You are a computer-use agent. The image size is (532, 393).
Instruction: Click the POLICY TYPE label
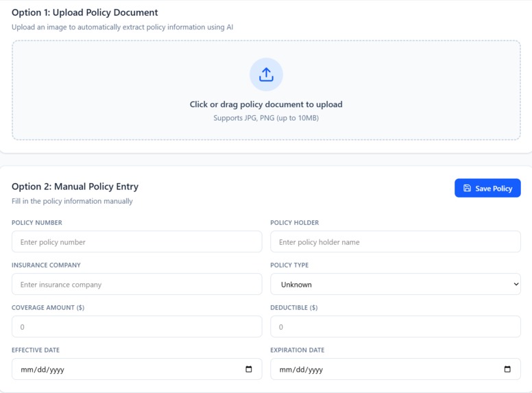289,265
